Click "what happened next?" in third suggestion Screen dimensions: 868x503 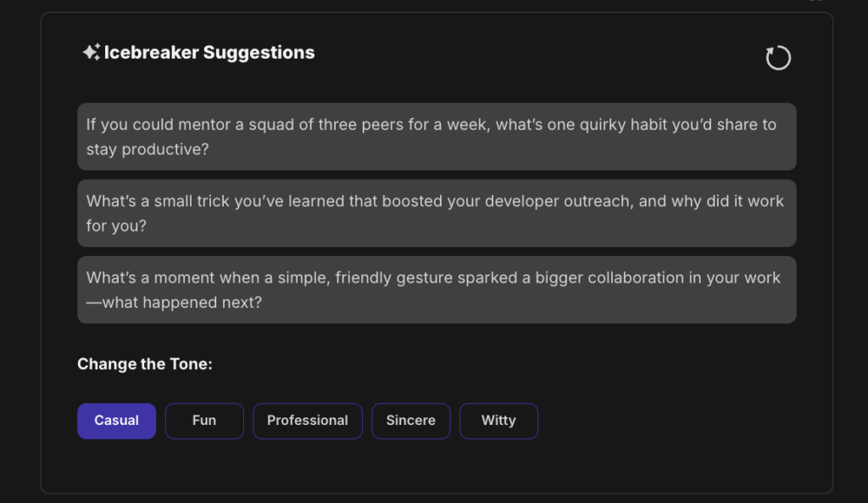click(x=181, y=303)
